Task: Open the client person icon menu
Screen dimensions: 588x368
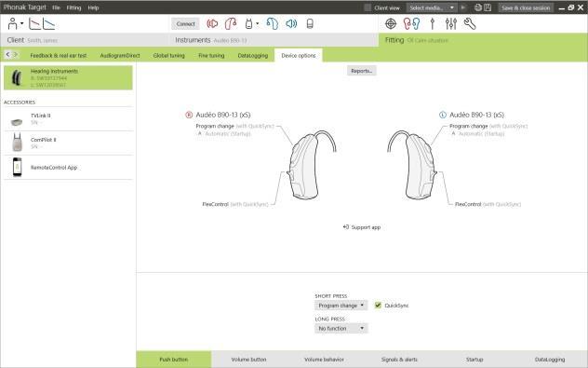Action: pyautogui.click(x=15, y=23)
